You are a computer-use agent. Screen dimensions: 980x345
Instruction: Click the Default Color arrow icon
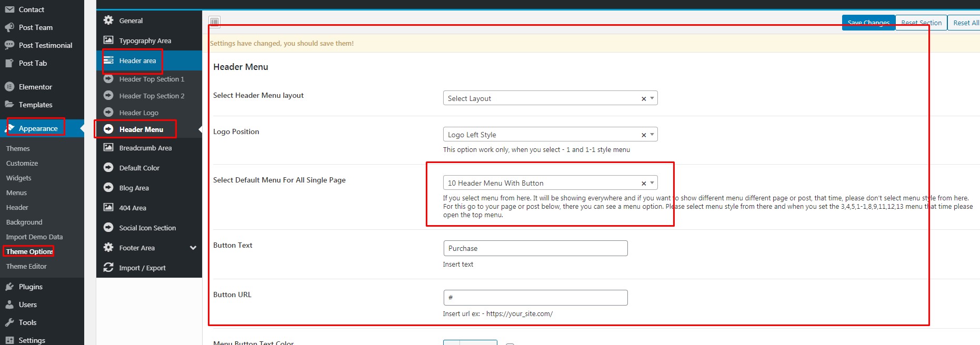108,167
